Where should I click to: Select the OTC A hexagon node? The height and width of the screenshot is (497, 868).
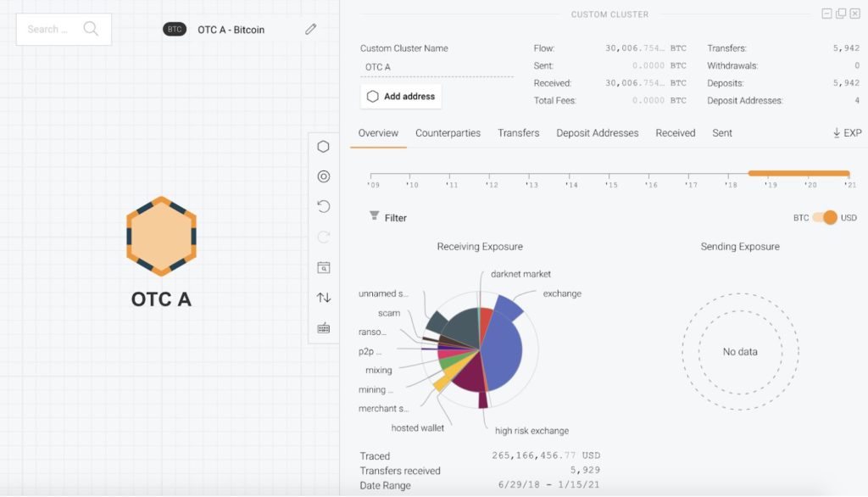pos(161,236)
